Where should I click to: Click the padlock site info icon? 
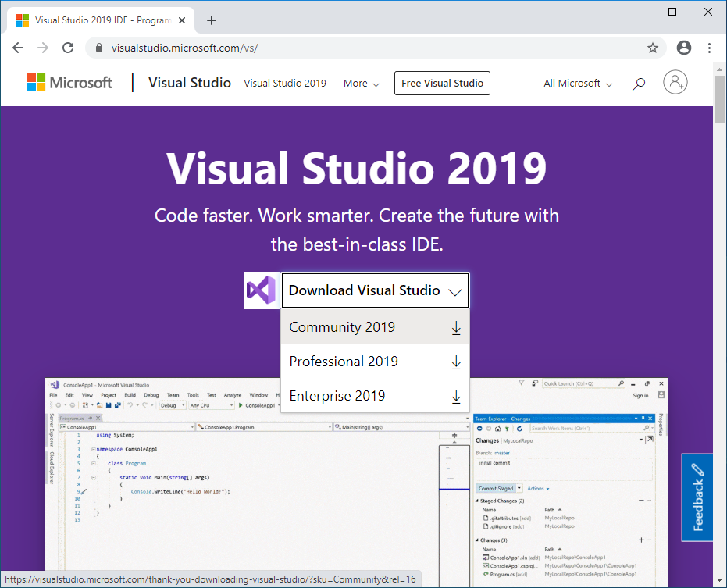[98, 48]
